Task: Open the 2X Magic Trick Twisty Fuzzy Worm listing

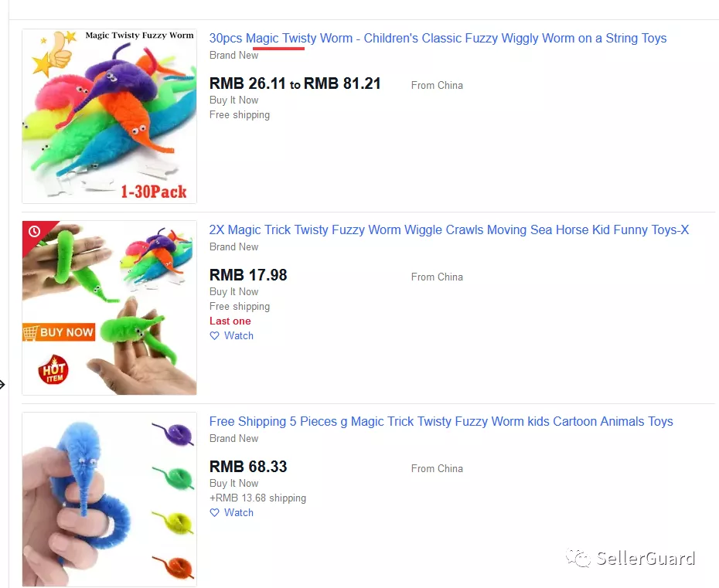Action: pos(448,230)
